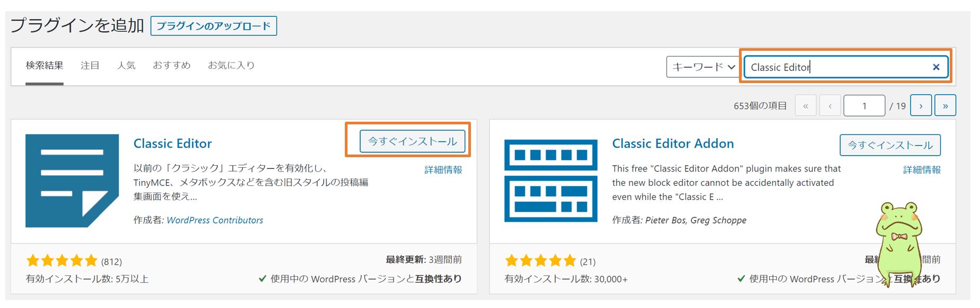Open the キーワード search type dropdown
The width and height of the screenshot is (980, 308).
coord(702,66)
